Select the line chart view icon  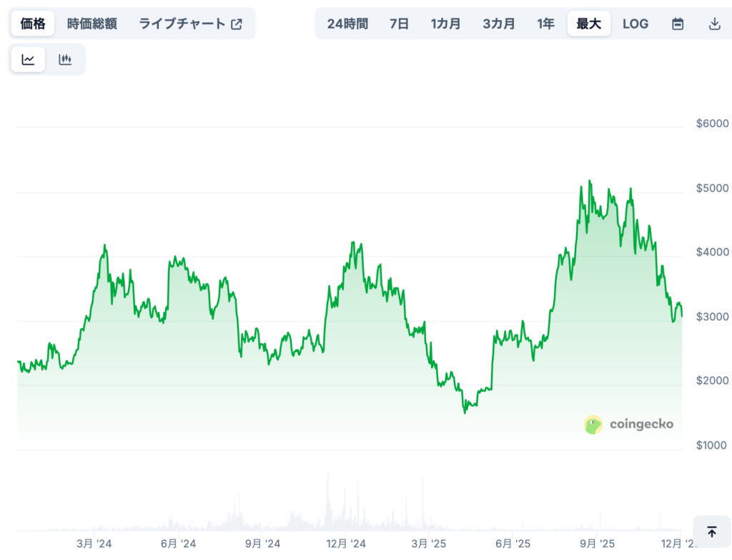click(28, 59)
